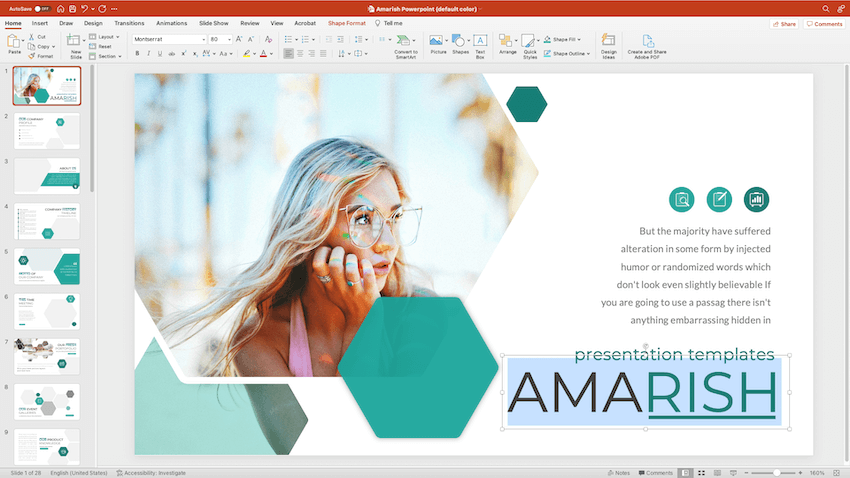Screen dimensions: 850x478
Task: Switch to the Animations tab
Action: pyautogui.click(x=171, y=23)
